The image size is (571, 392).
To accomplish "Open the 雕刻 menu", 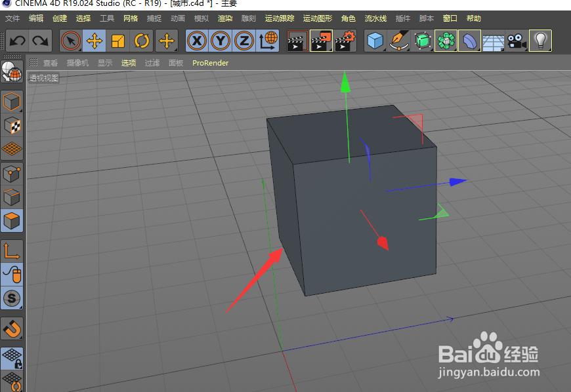I will coord(249,18).
